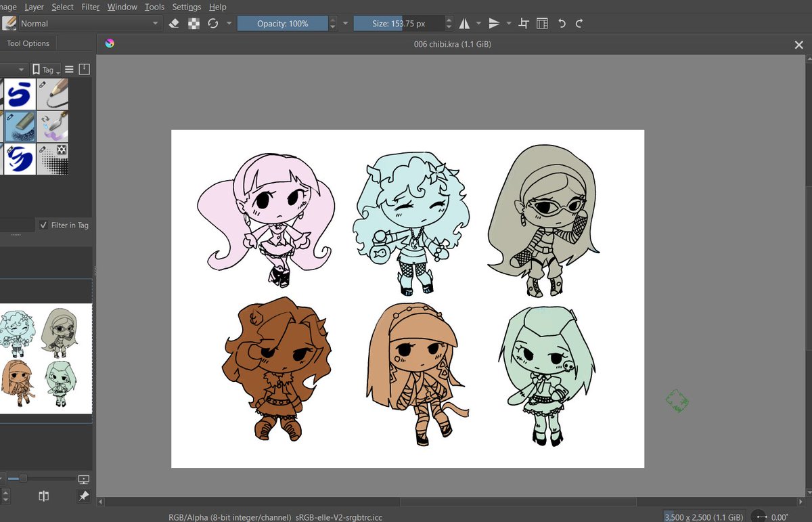The width and height of the screenshot is (812, 522).
Task: Select the palette knife smudge brush preset
Action: [x=52, y=127]
